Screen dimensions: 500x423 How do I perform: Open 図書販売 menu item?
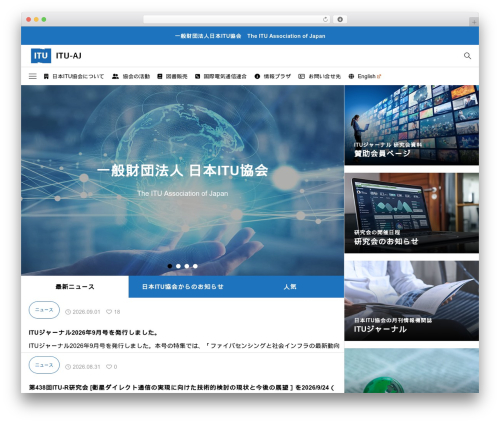tap(176, 76)
